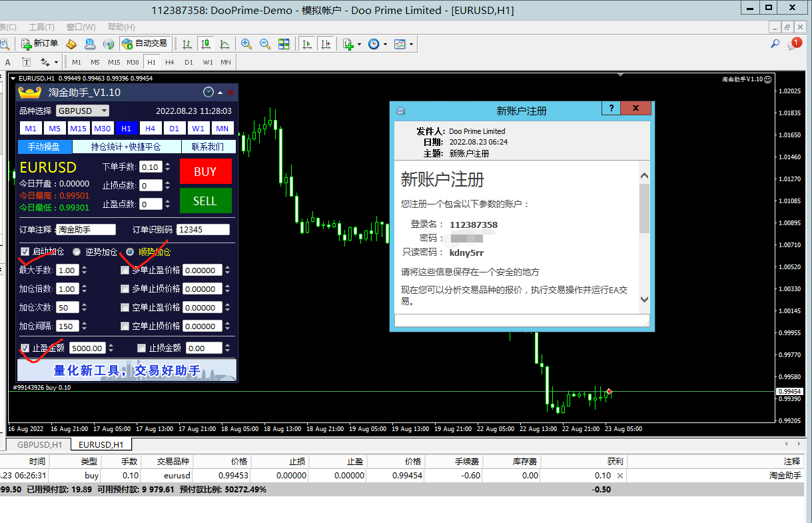Screen dimensions: 812x523
Task: Expand the periods dropdown arrow
Action: (x=385, y=44)
